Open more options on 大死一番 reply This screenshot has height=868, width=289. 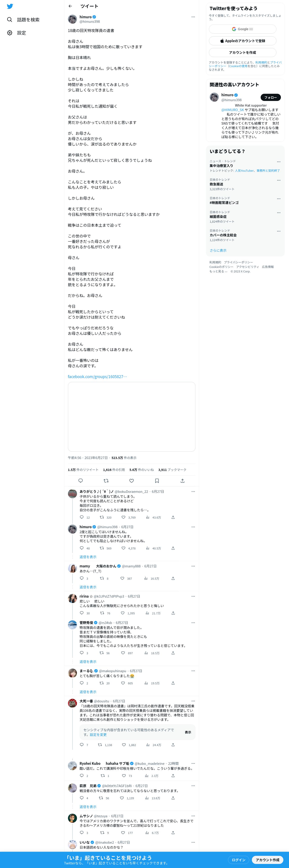(x=193, y=701)
